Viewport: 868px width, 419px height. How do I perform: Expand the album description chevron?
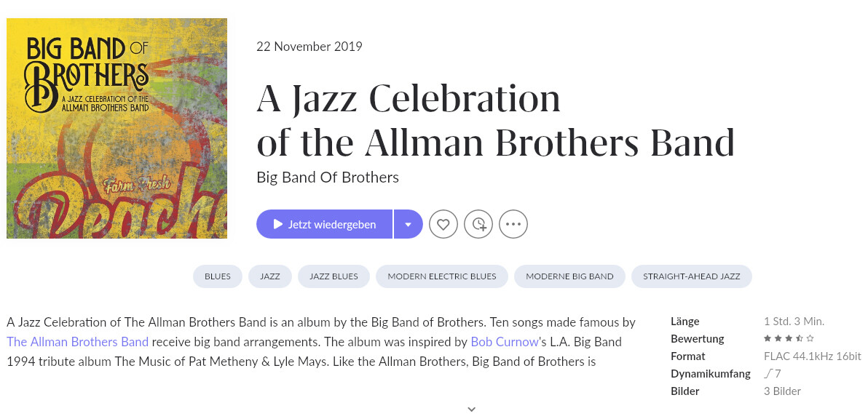[471, 409]
